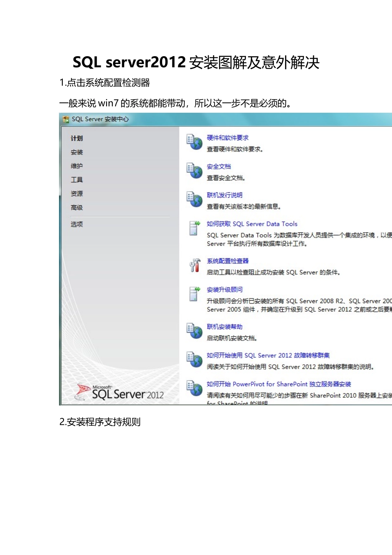
Task: Open the 安全文档 link
Action: click(219, 166)
